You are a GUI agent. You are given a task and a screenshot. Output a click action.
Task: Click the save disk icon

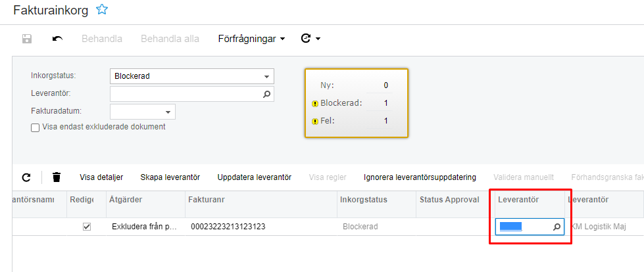click(27, 39)
